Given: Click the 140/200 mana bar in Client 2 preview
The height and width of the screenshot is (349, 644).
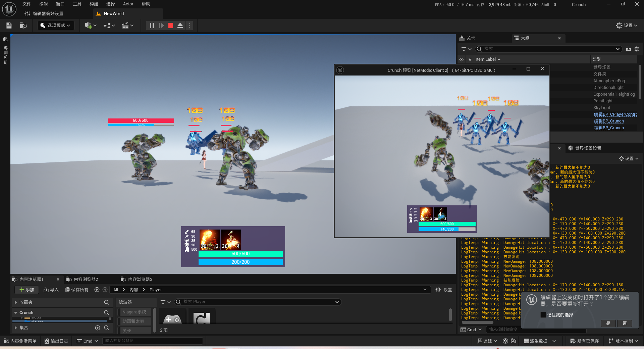Looking at the screenshot, I should (x=447, y=230).
